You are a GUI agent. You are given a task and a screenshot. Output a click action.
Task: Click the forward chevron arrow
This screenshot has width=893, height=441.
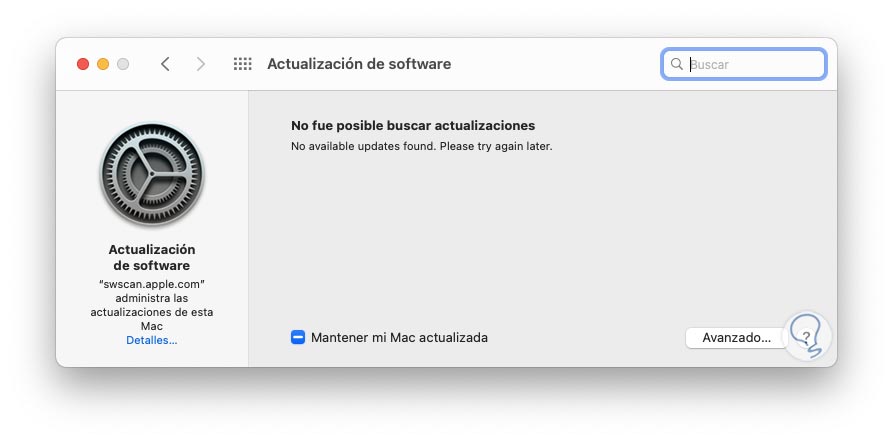(201, 64)
